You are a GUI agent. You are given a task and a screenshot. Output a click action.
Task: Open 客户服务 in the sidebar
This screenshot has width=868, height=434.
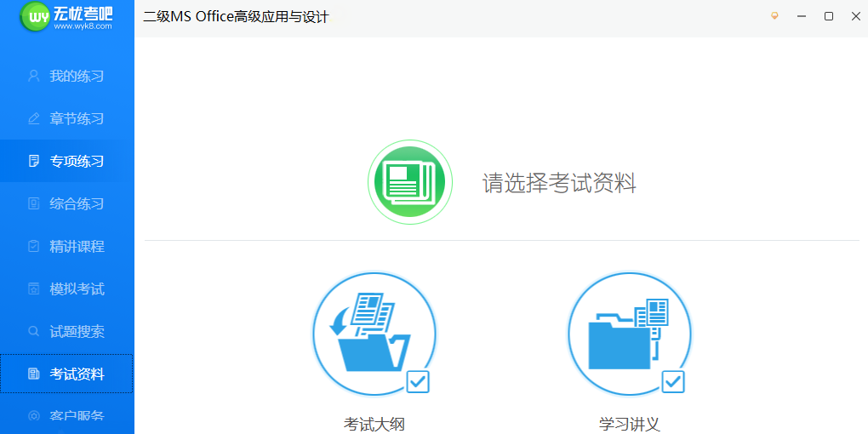tap(67, 416)
